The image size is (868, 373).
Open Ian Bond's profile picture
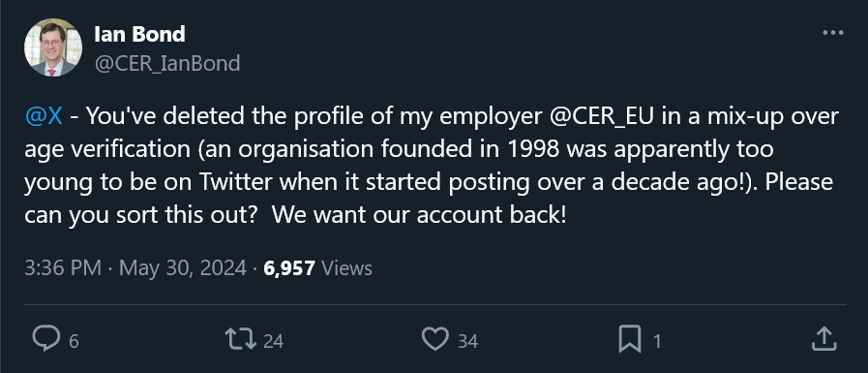point(53,47)
